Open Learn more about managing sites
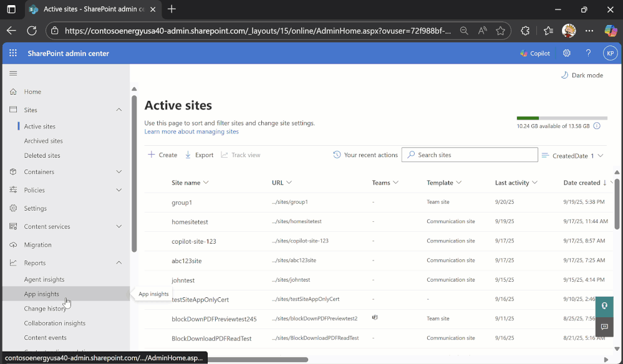This screenshot has width=623, height=364. [191, 132]
